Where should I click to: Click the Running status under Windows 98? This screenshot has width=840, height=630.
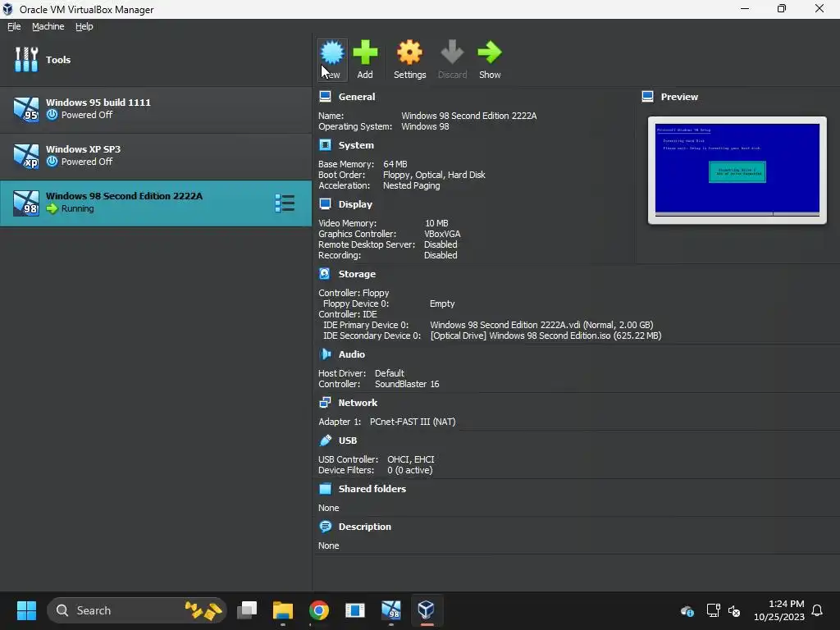click(77, 208)
